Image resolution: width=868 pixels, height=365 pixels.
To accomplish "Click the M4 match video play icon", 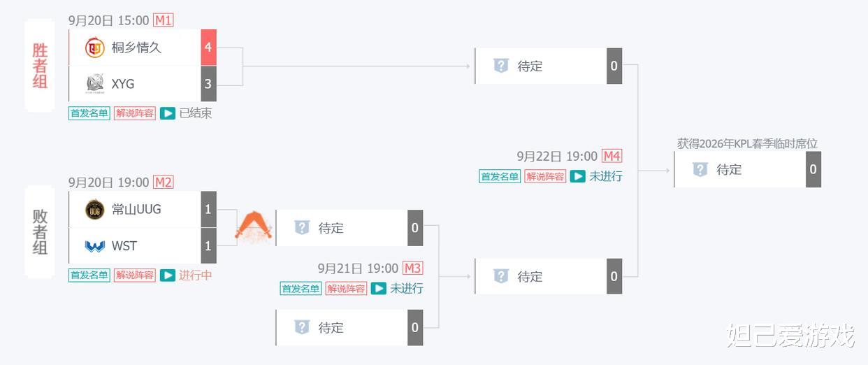I will [x=577, y=176].
